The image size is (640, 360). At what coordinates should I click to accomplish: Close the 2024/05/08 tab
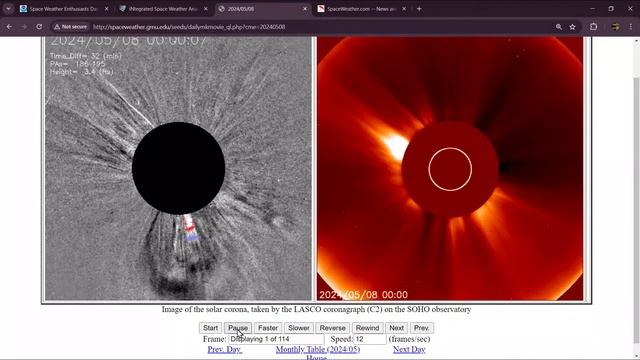tap(305, 9)
